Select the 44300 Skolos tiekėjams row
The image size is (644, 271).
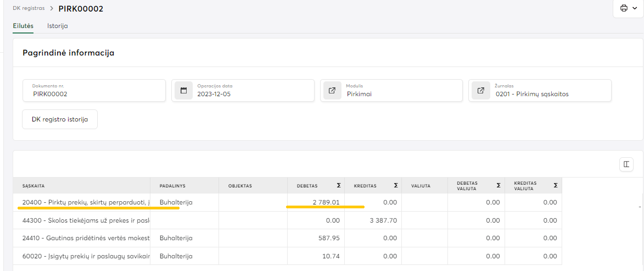86,220
